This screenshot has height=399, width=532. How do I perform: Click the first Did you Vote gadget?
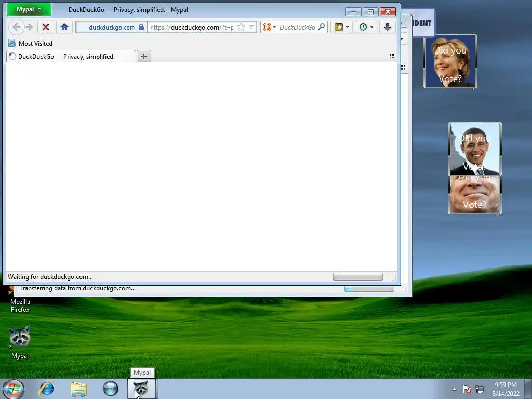(x=450, y=61)
